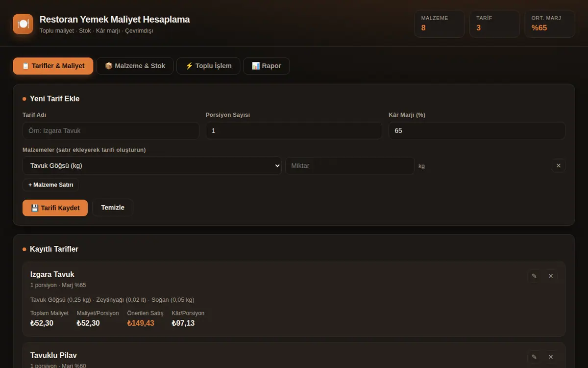Go to the Toplu İşlem tab
The width and height of the screenshot is (588, 368).
(x=208, y=66)
